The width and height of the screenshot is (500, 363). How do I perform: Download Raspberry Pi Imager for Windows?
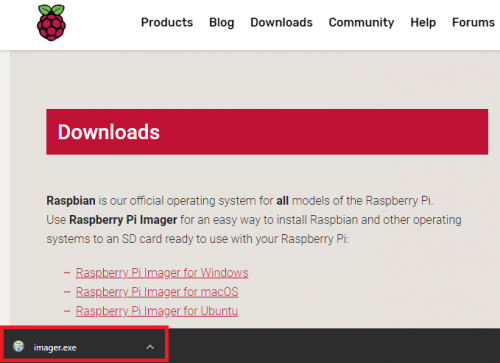pyautogui.click(x=162, y=273)
